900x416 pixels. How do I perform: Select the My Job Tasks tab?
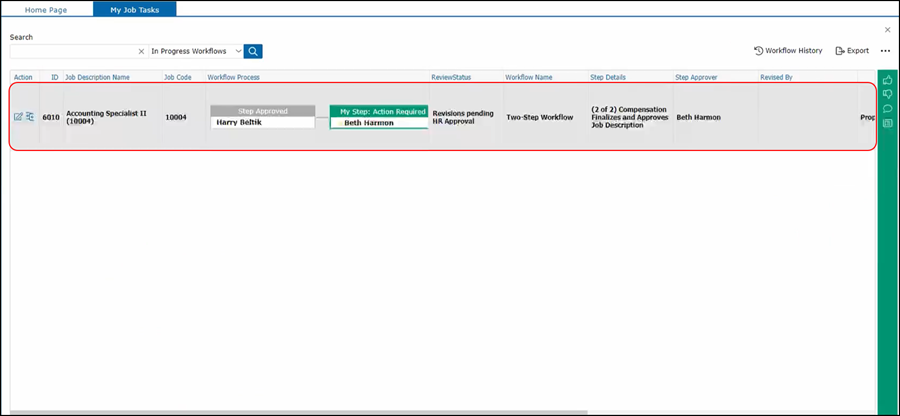pyautogui.click(x=134, y=9)
